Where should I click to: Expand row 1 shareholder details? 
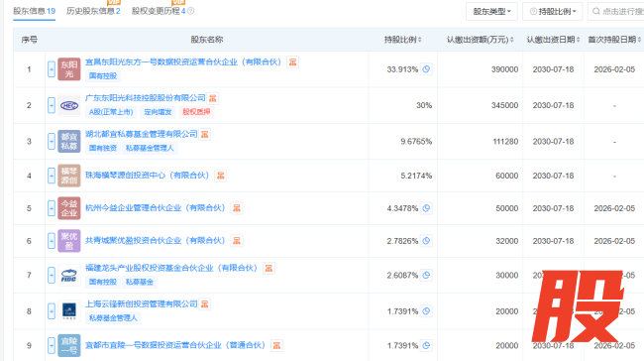pos(52,69)
